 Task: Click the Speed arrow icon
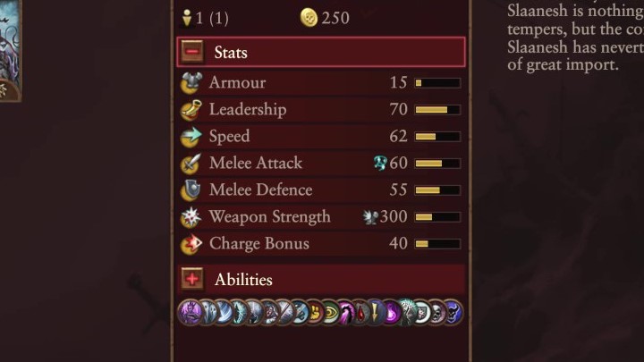coord(191,137)
